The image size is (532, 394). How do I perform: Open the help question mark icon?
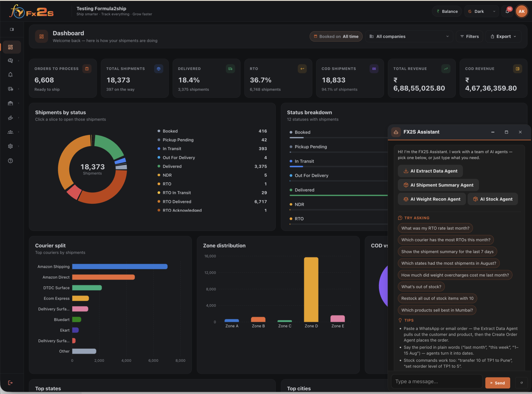[x=10, y=161]
